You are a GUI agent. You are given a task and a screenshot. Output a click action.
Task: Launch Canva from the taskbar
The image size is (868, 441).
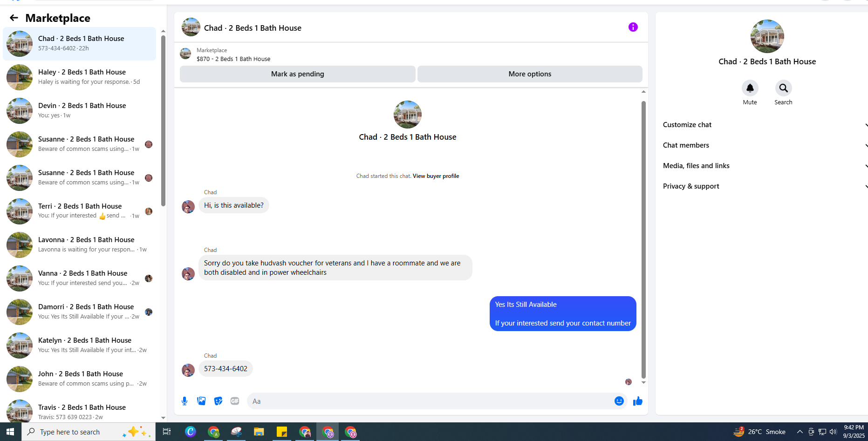click(191, 432)
